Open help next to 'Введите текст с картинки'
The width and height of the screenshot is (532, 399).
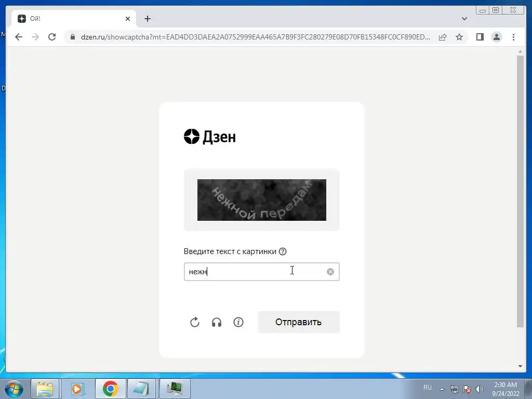coord(283,251)
